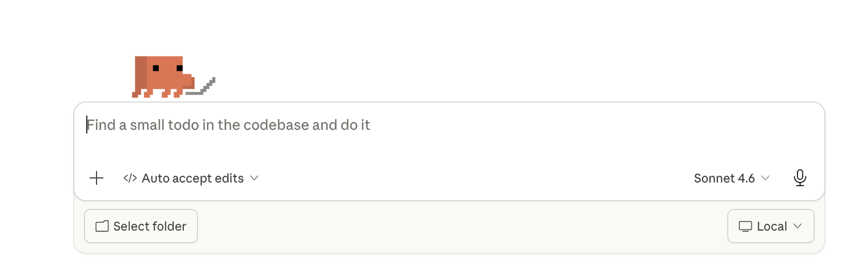Select the Local environment label
868x271 pixels.
[x=771, y=226]
